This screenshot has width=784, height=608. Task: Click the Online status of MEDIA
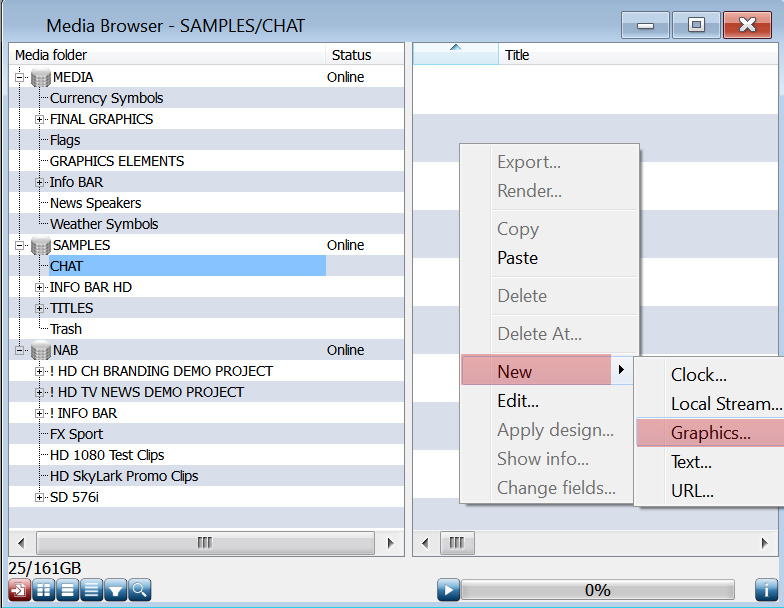click(x=346, y=78)
